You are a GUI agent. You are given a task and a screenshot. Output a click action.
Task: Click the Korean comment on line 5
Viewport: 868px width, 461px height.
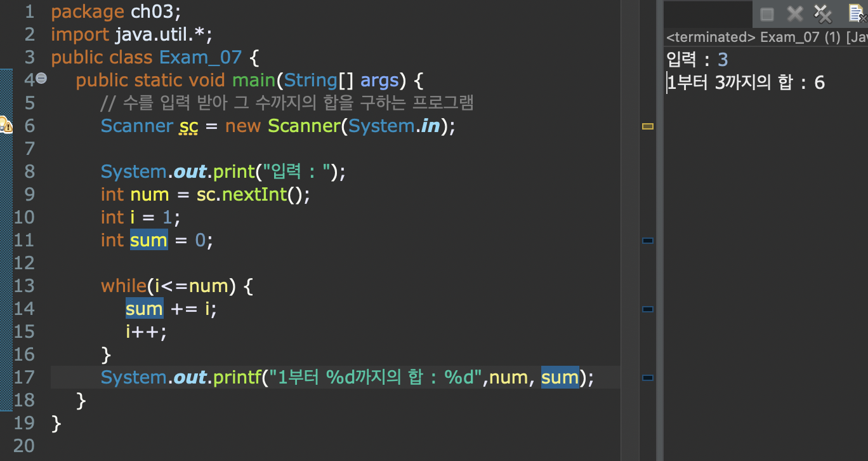(x=287, y=103)
